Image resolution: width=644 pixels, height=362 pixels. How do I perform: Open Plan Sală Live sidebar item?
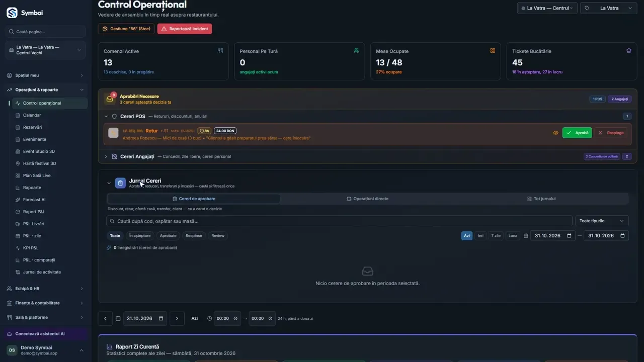point(50,175)
